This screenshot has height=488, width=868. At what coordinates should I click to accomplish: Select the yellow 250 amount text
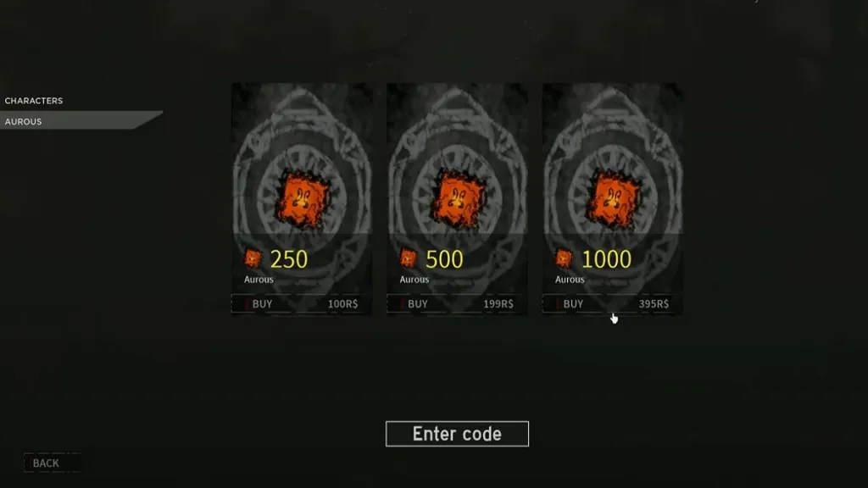289,259
